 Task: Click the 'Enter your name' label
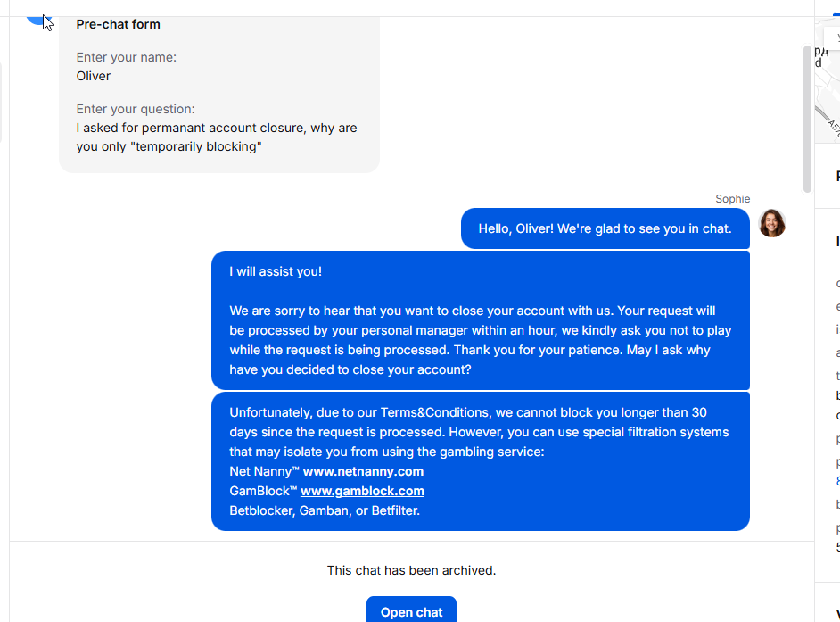pyautogui.click(x=127, y=57)
